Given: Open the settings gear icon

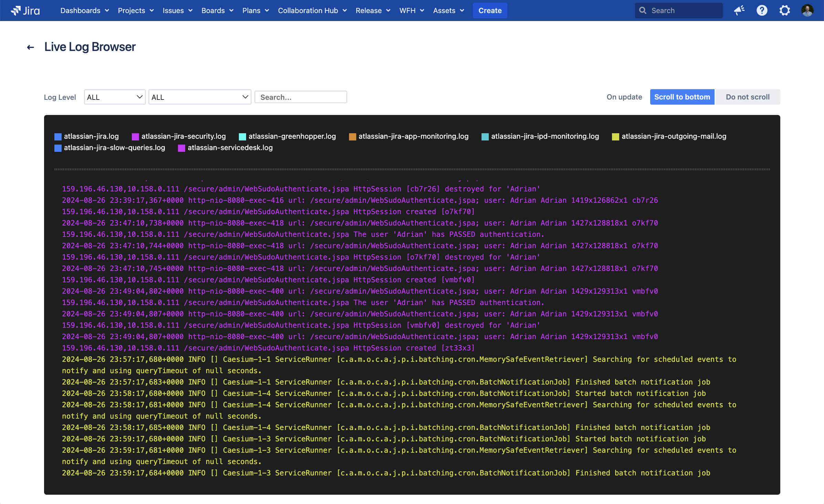Looking at the screenshot, I should (x=784, y=10).
